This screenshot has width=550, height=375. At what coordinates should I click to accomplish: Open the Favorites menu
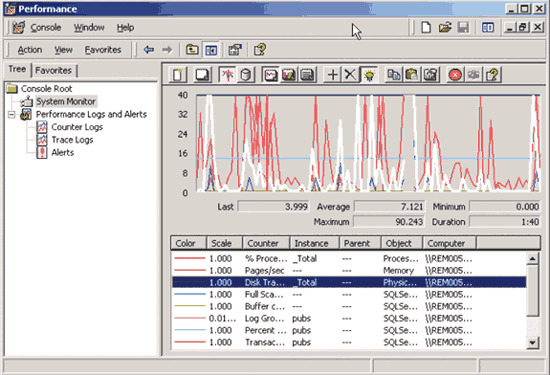[103, 50]
